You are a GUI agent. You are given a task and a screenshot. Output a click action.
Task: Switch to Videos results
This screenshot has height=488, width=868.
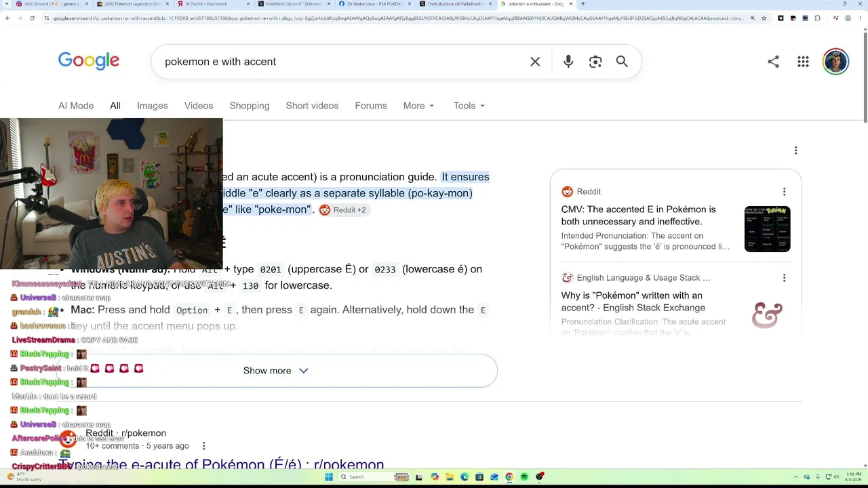199,106
